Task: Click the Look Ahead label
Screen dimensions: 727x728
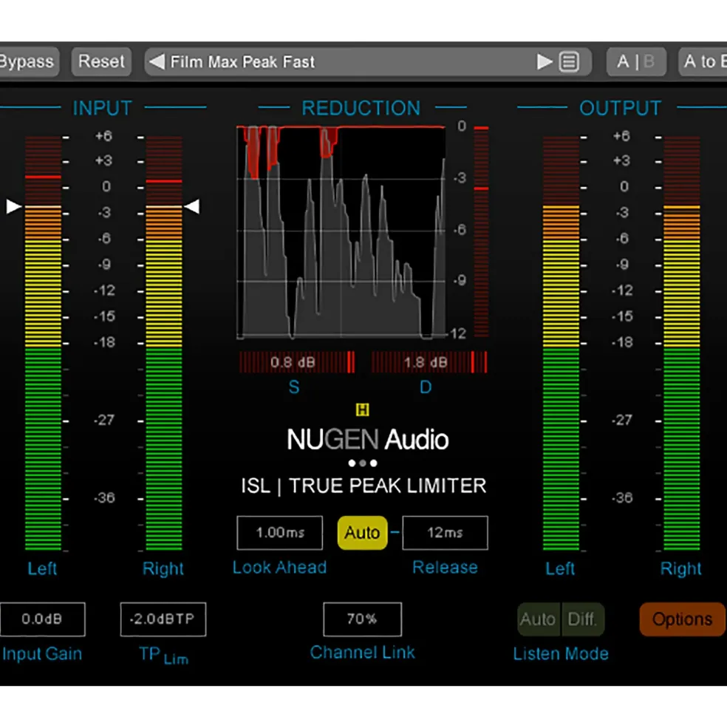Action: (x=279, y=568)
